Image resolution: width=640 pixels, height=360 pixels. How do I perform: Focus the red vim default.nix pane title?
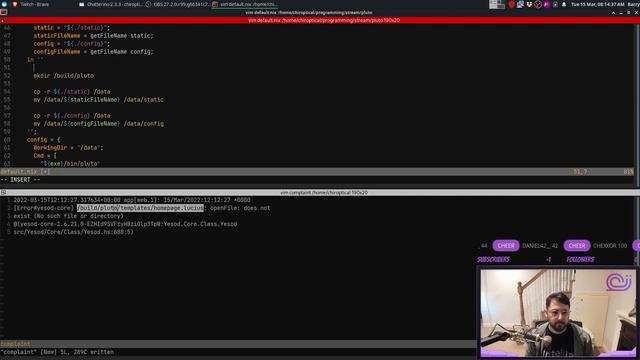coord(323,20)
